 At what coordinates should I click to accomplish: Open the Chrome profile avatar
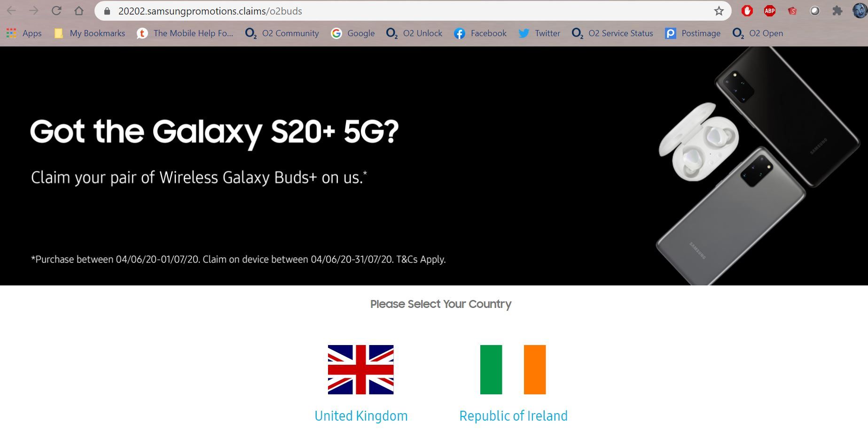tap(860, 11)
